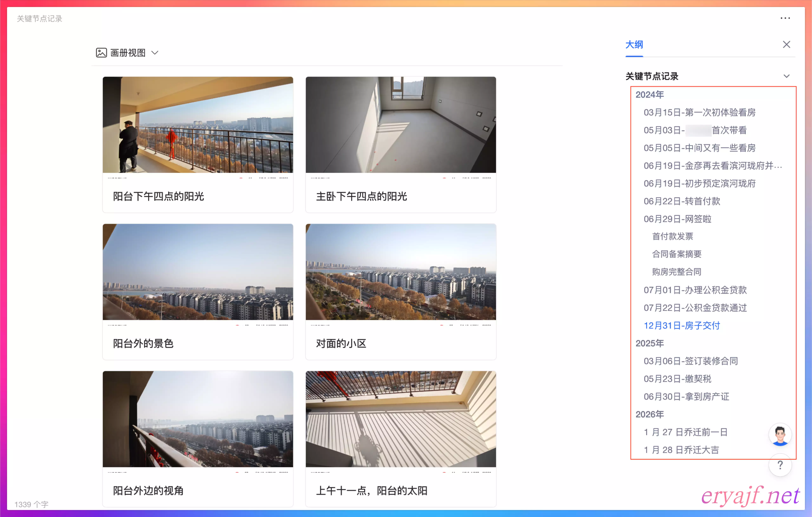Jump to 首付款发票 sub-item
This screenshot has width=812, height=517.
[x=672, y=236]
